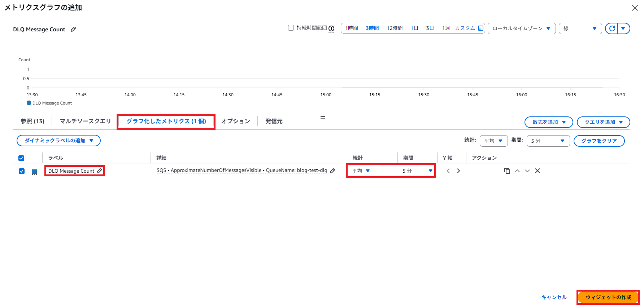Click the duplicate metric icon in actions

point(507,171)
